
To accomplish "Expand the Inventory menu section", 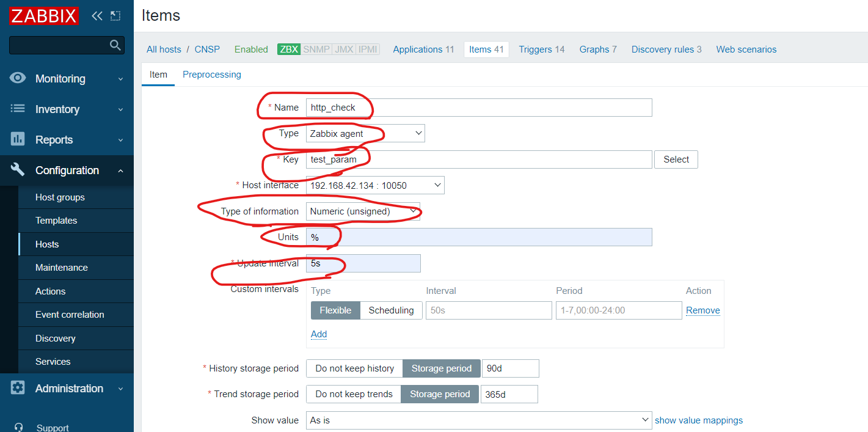I will click(x=67, y=109).
